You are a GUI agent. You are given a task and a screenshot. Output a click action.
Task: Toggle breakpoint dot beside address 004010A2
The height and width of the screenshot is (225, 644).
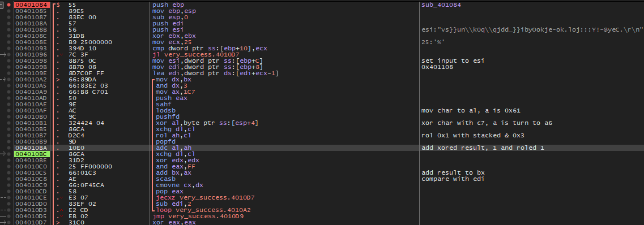pyautogui.click(x=9, y=80)
